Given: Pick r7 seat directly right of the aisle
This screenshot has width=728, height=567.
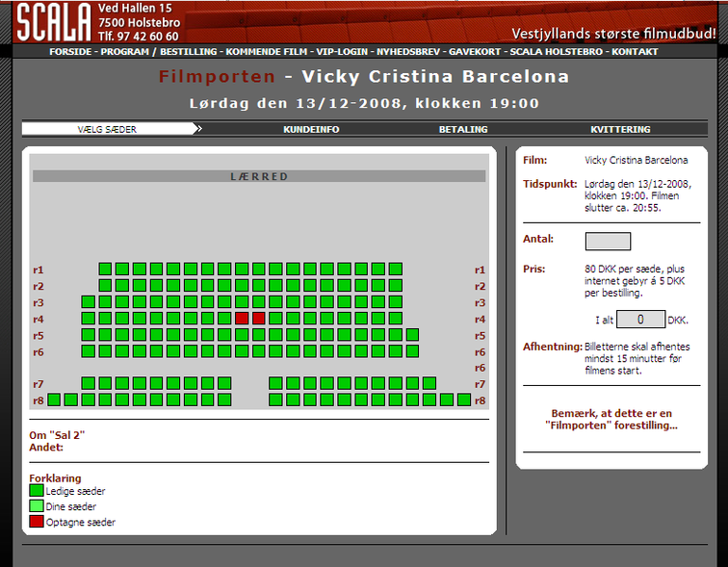Looking at the screenshot, I should (x=275, y=383).
